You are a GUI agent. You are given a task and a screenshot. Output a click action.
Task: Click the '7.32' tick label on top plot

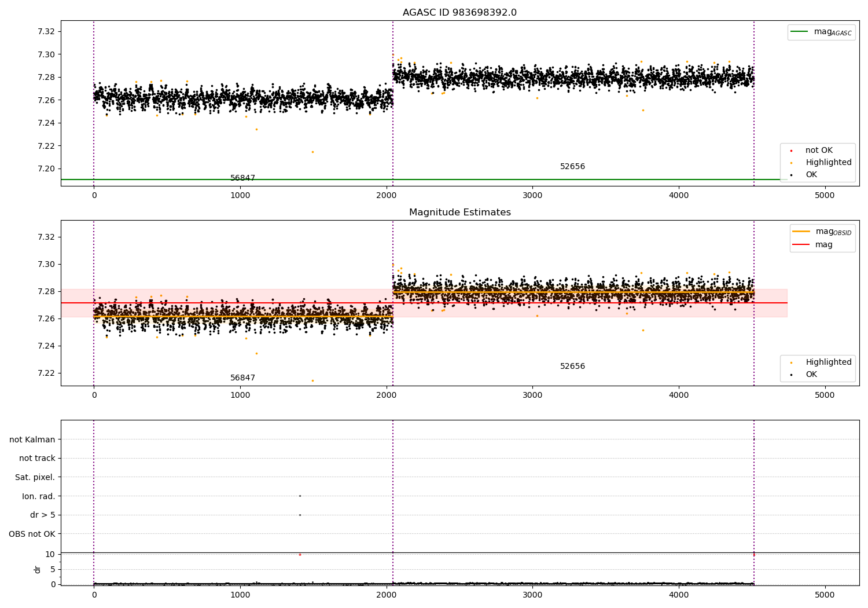coord(46,31)
